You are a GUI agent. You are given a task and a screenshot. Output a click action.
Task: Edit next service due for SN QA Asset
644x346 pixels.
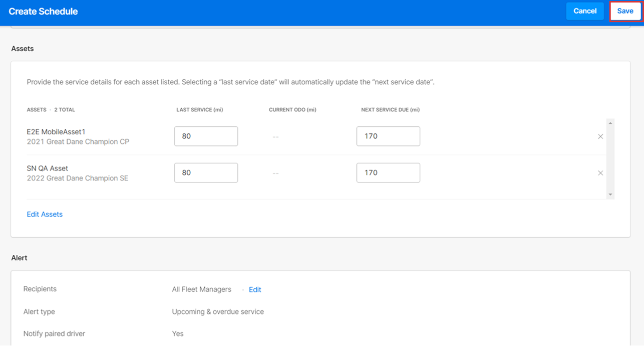(x=388, y=172)
